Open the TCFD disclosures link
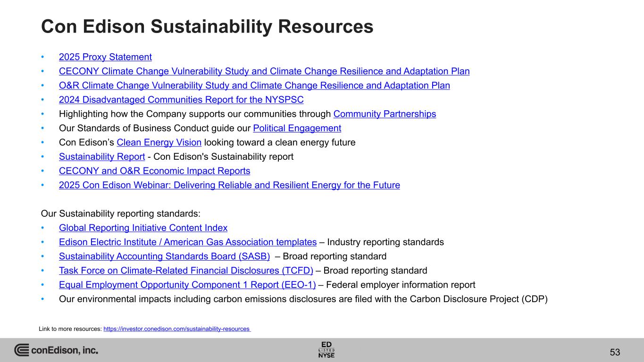 point(186,271)
